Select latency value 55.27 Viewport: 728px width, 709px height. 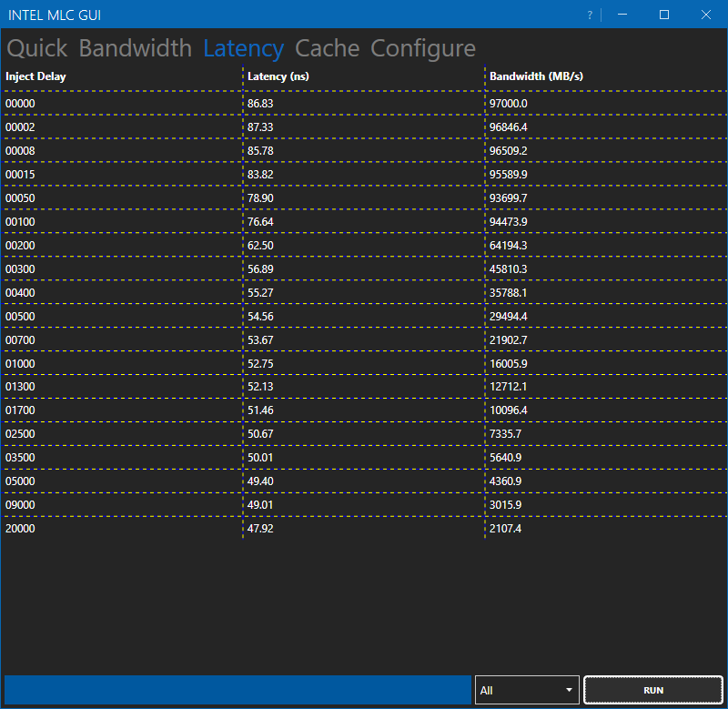point(260,293)
